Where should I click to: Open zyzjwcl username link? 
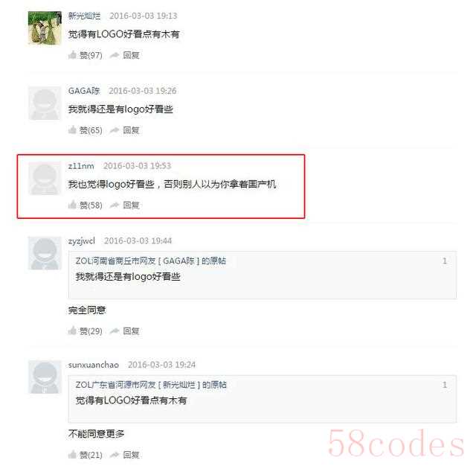click(x=82, y=241)
